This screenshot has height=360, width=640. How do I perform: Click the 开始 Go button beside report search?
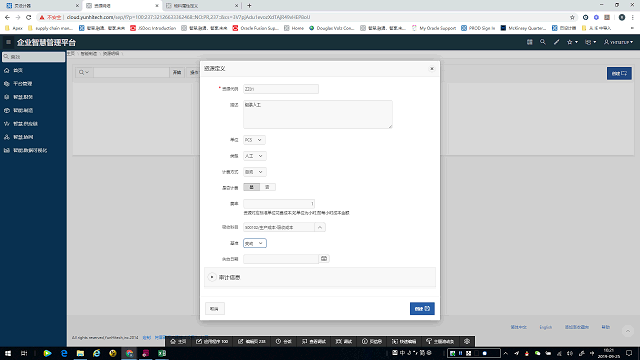pos(177,72)
